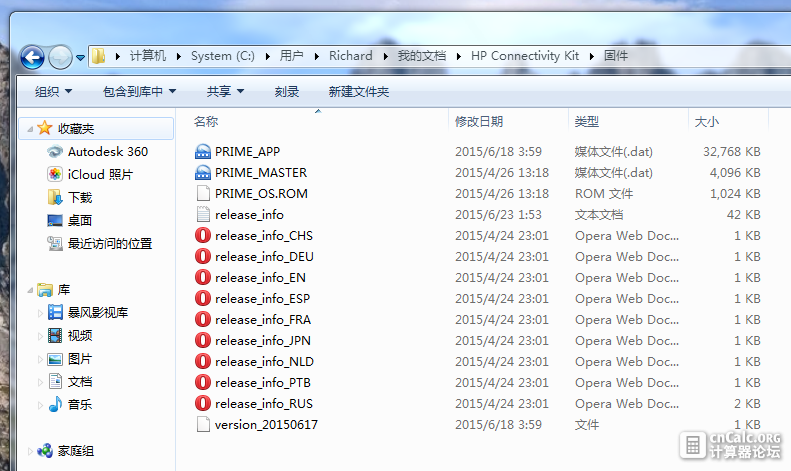
Task: Open the 包含到库中 toolbar menu
Action: pyautogui.click(x=140, y=92)
